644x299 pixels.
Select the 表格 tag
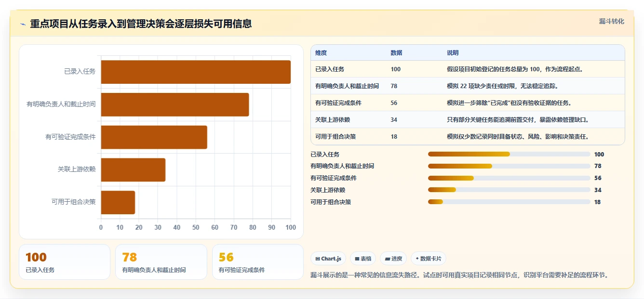click(x=363, y=259)
